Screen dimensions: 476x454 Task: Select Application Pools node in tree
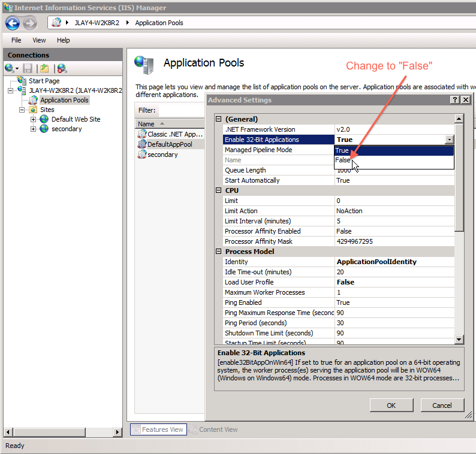point(64,100)
